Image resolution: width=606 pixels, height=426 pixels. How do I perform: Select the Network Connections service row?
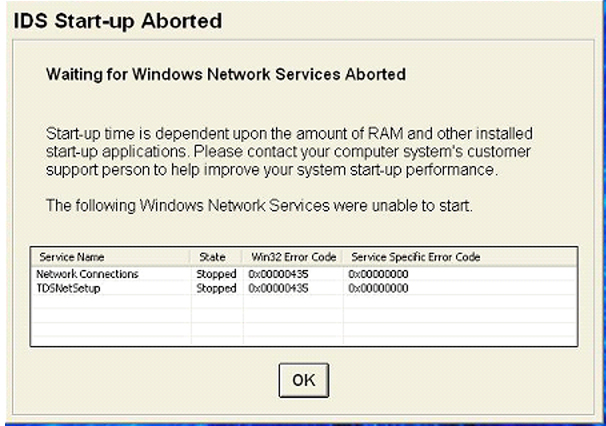point(304,274)
